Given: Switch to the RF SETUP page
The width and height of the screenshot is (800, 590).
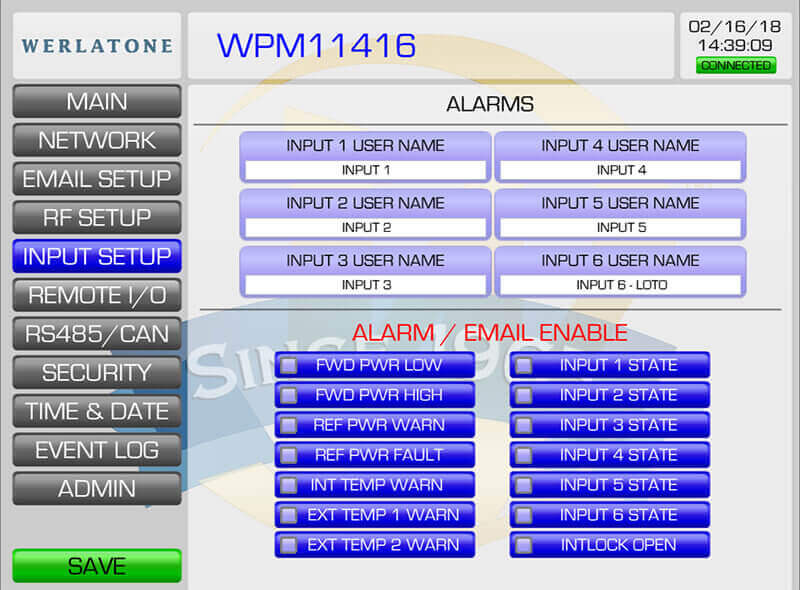Looking at the screenshot, I should [x=97, y=217].
